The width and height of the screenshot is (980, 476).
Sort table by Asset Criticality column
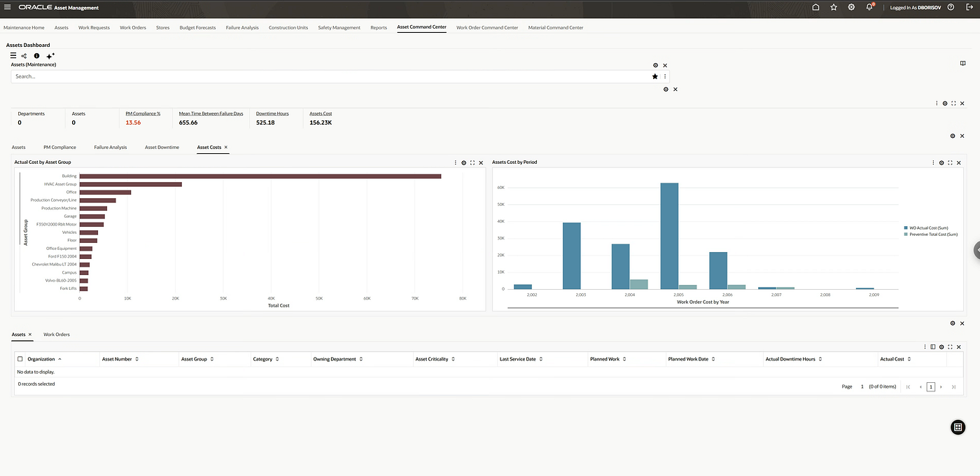coord(454,359)
